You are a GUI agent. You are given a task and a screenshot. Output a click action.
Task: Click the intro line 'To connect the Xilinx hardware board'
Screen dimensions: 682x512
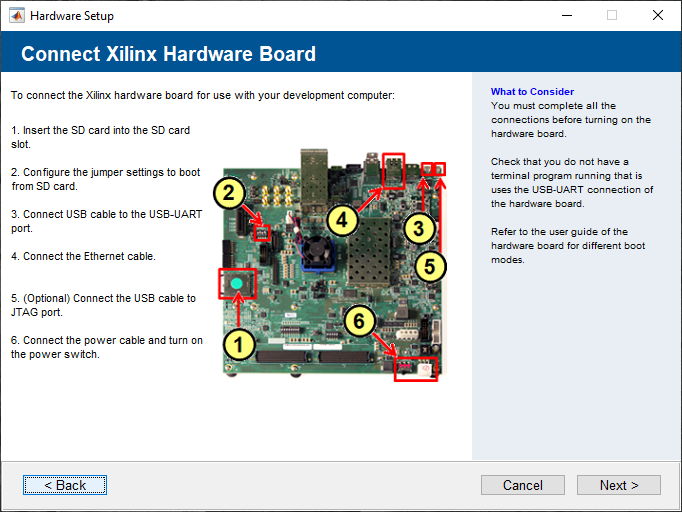point(203,95)
